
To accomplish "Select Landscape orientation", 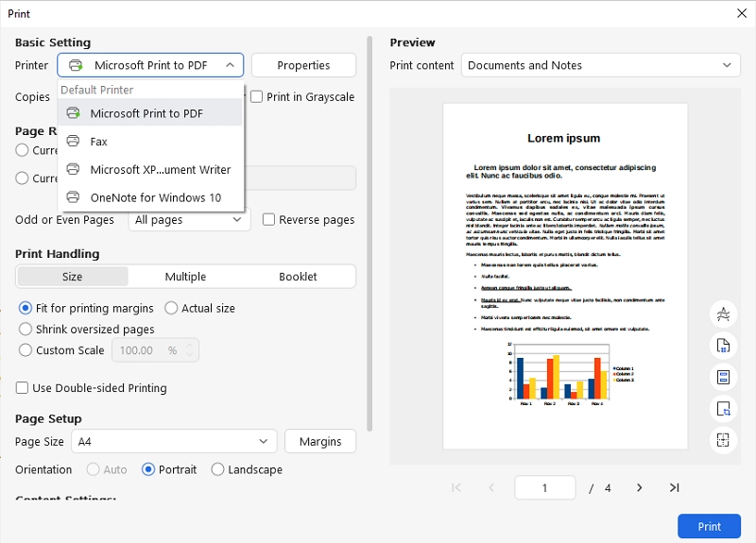I will point(217,469).
